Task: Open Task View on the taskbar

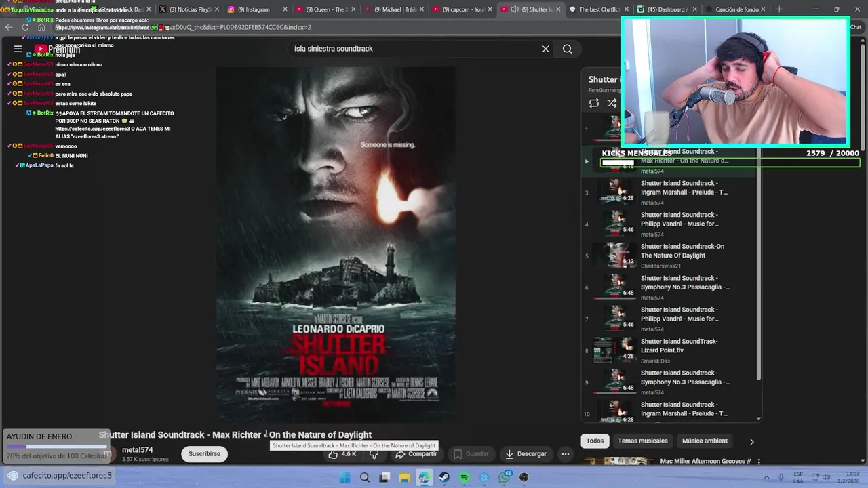Action: coord(384,477)
